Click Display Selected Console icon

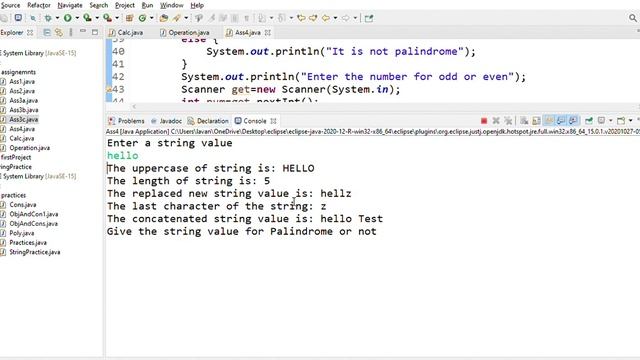(x=602, y=121)
